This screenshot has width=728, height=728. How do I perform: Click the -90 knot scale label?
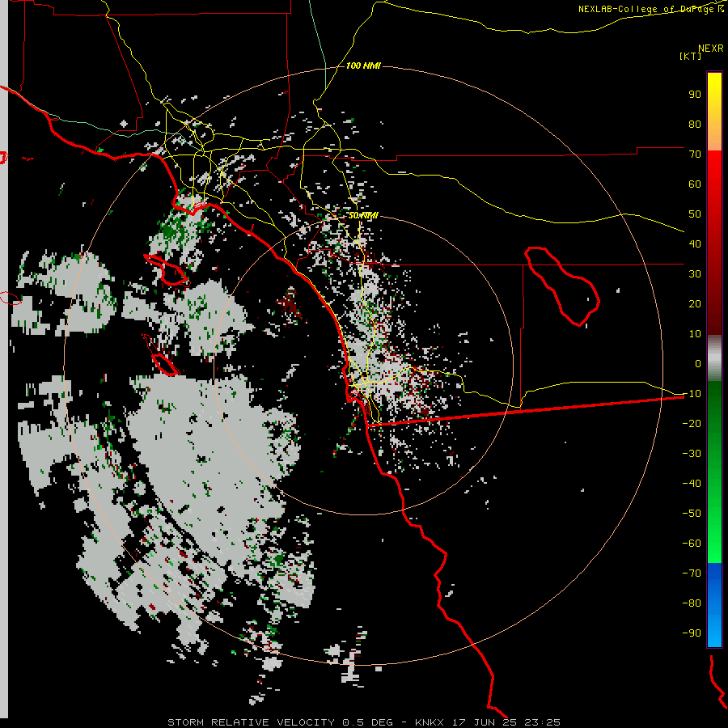pos(692,633)
